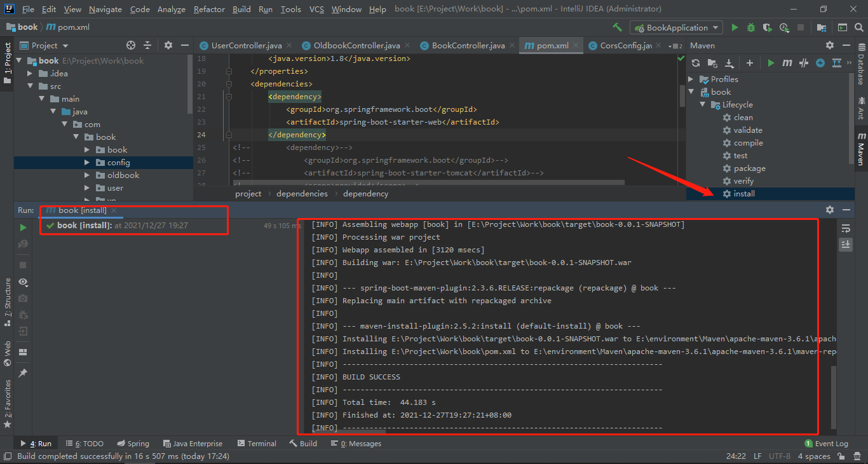Image resolution: width=868 pixels, height=464 pixels.
Task: Click Restore Layout icon in Run panel
Action: coord(23,352)
